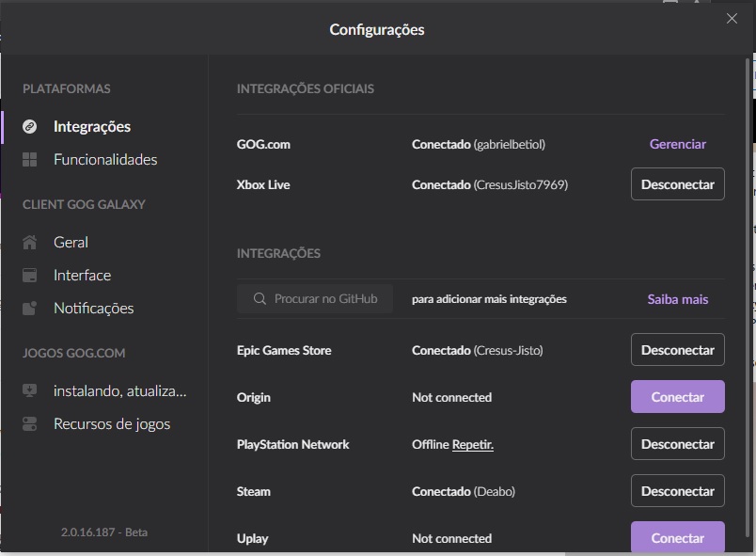756x556 pixels.
Task: Switch to Interface settings
Action: (82, 276)
